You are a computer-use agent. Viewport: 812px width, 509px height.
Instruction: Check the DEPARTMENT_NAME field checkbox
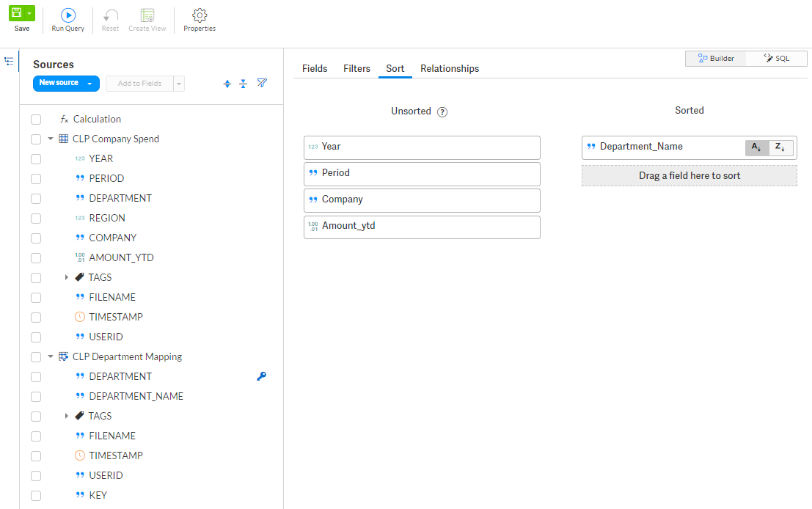click(36, 397)
